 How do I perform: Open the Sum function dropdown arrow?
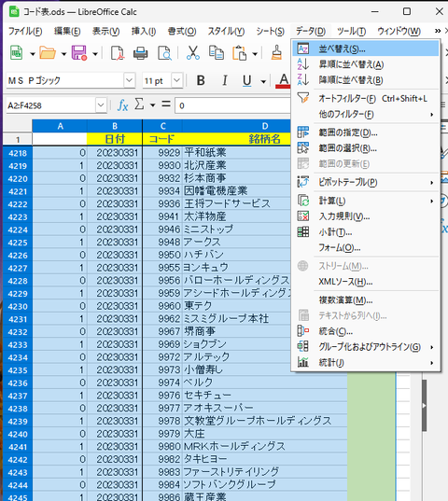coord(152,105)
